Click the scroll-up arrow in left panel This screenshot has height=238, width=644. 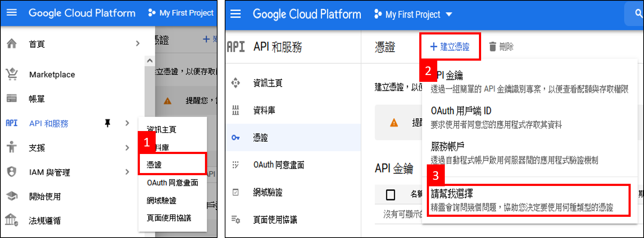click(x=150, y=61)
